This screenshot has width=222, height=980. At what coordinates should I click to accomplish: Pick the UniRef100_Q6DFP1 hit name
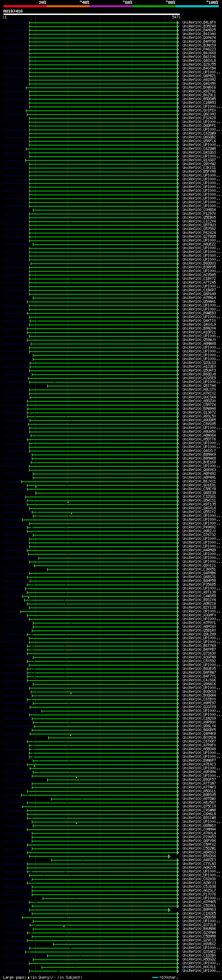point(199,125)
